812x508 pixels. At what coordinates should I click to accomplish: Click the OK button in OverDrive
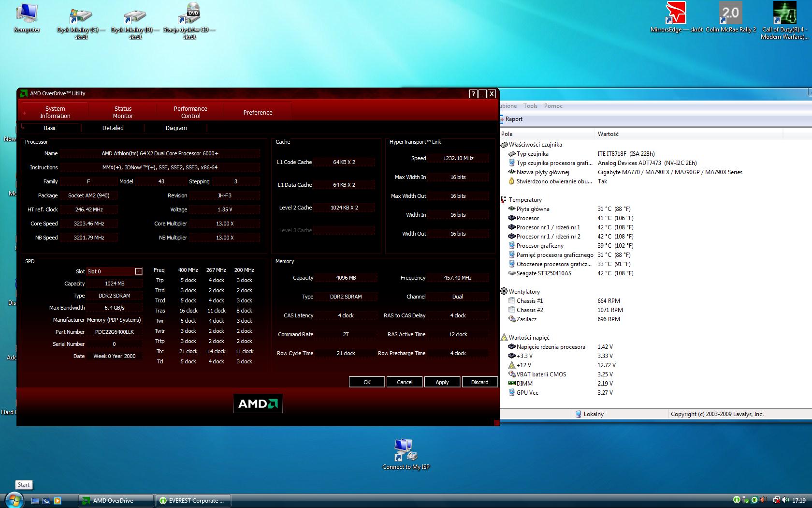[367, 382]
